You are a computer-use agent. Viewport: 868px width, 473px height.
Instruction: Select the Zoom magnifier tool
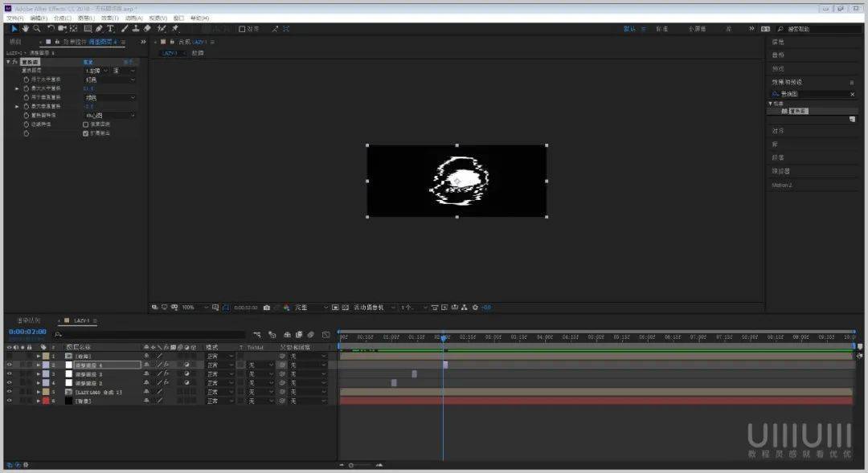[36, 29]
